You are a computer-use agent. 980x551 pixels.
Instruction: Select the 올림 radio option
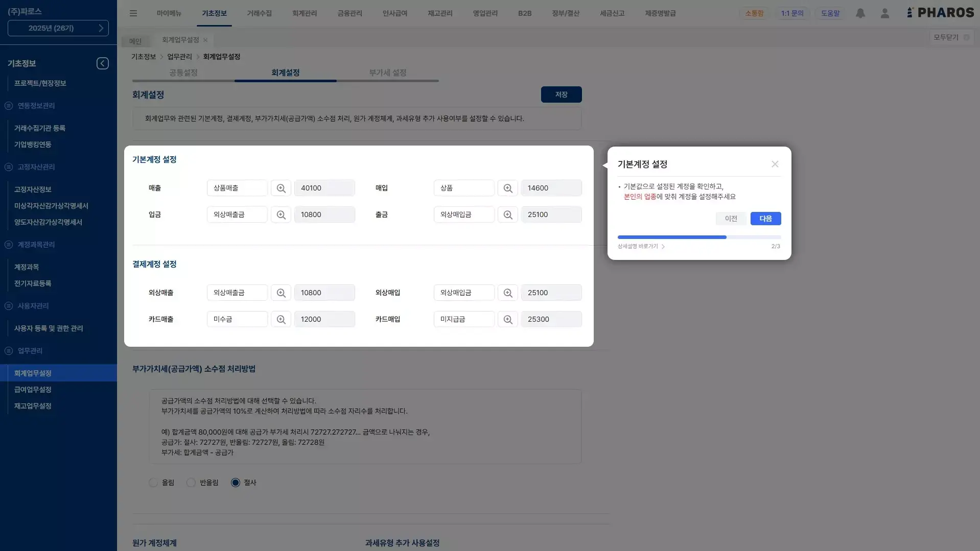[x=153, y=483]
